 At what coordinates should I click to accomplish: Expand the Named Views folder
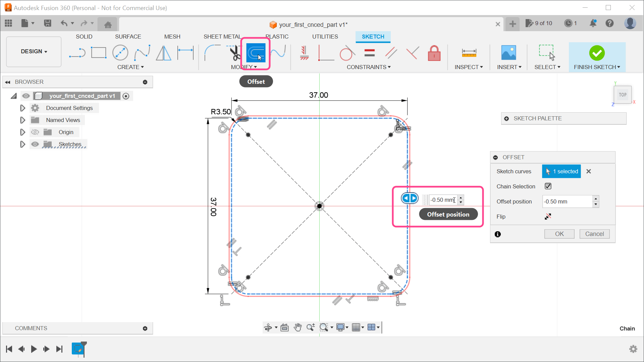pyautogui.click(x=22, y=120)
